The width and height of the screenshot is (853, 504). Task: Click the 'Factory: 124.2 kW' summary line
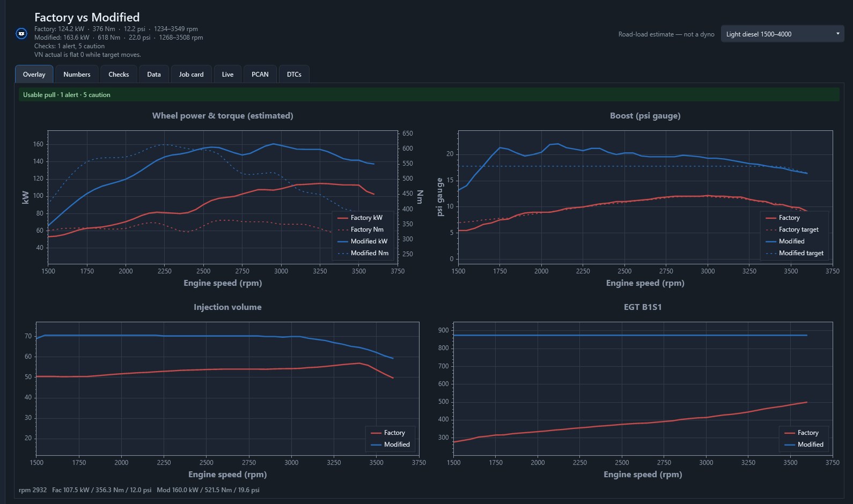[116, 29]
